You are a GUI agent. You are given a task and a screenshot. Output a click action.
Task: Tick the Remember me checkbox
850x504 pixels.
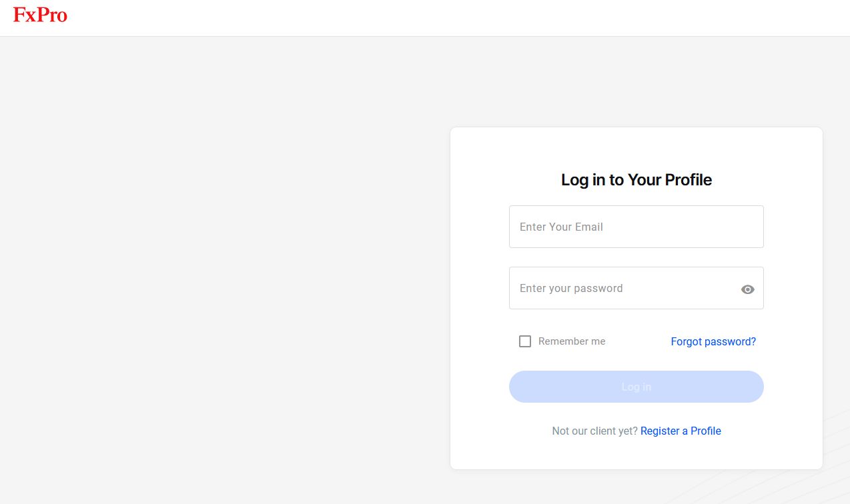click(x=525, y=341)
